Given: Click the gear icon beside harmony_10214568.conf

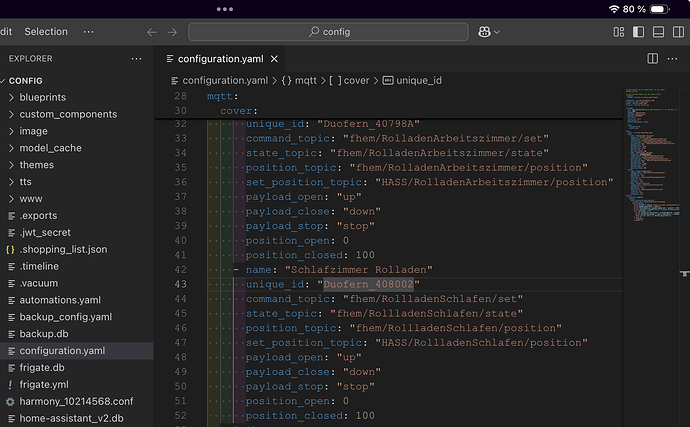Looking at the screenshot, I should [10, 401].
